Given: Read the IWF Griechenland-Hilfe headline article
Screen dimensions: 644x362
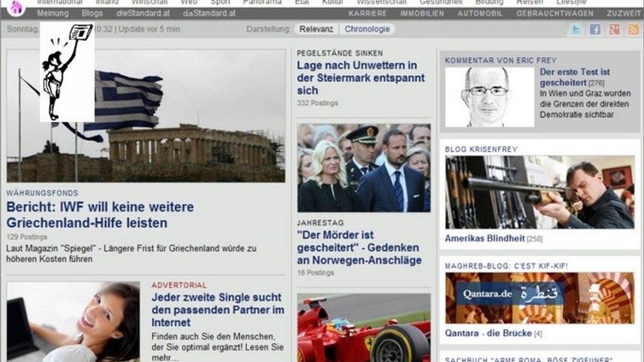Looking at the screenshot, I should click(100, 215).
